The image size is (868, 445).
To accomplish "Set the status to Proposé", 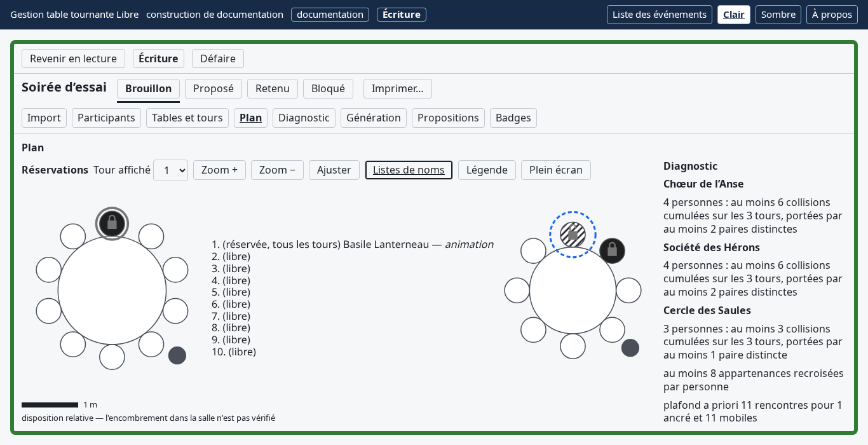I will [214, 89].
